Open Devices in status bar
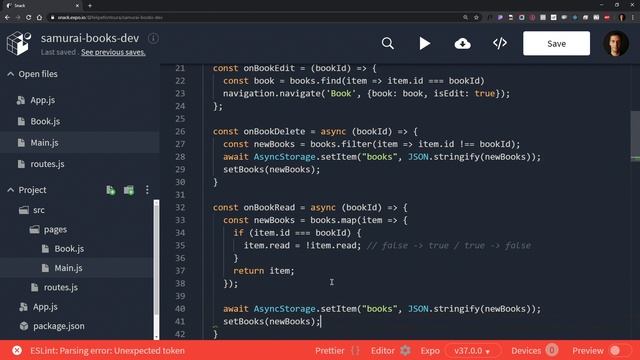Image resolution: width=640 pixels, height=360 pixels. point(526,351)
